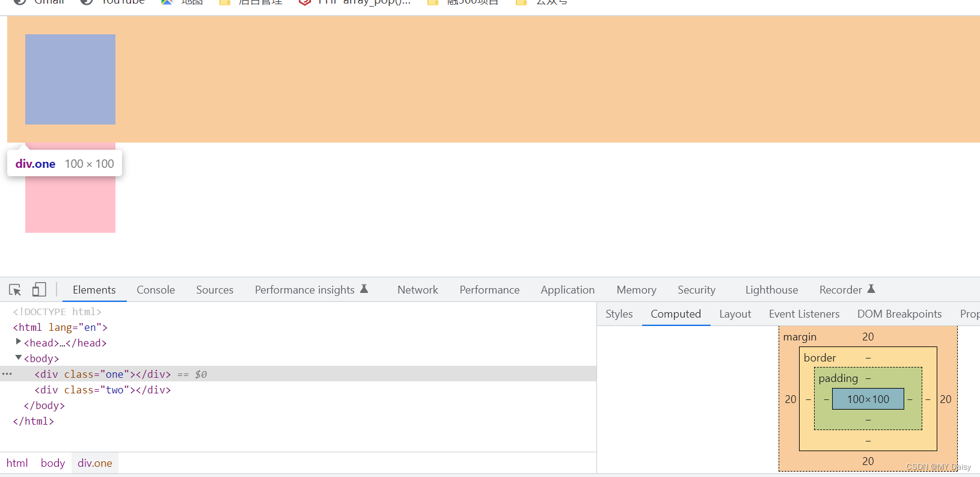
Task: Open the Event Listeners side pane
Action: point(804,314)
